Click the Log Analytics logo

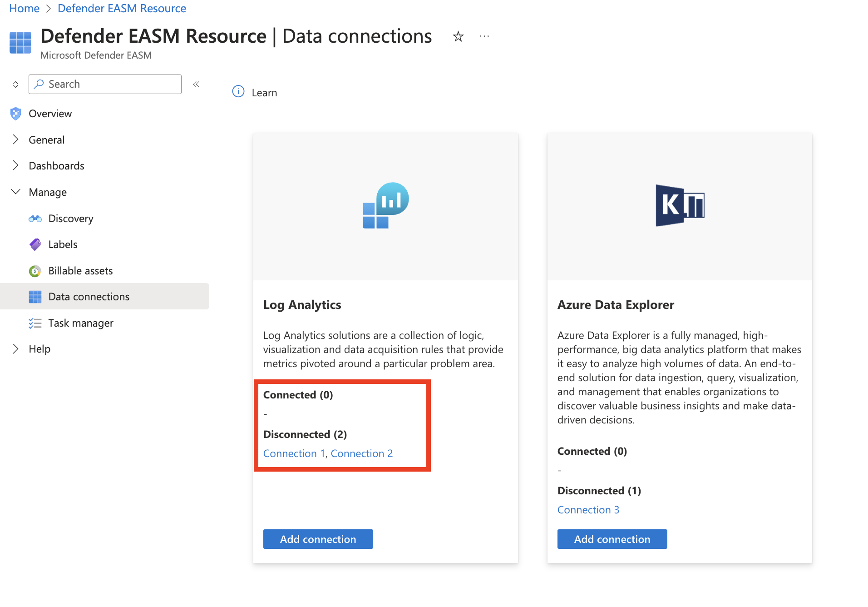click(385, 206)
